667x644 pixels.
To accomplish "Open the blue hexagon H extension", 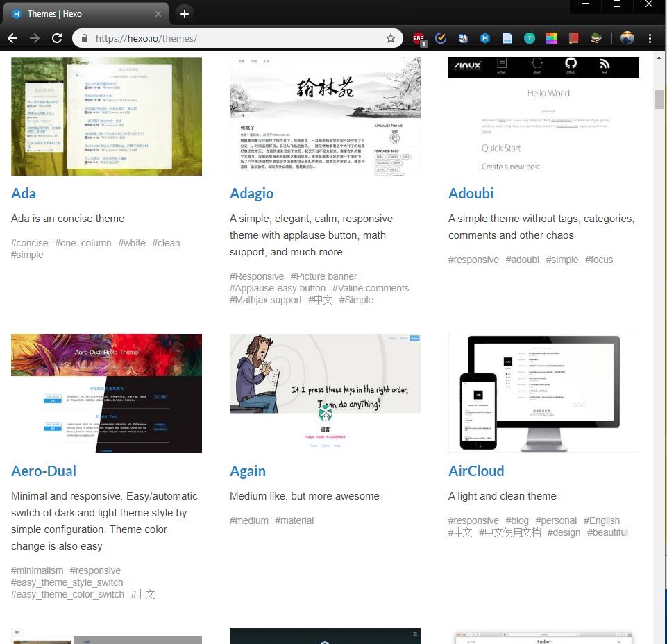I will (485, 38).
